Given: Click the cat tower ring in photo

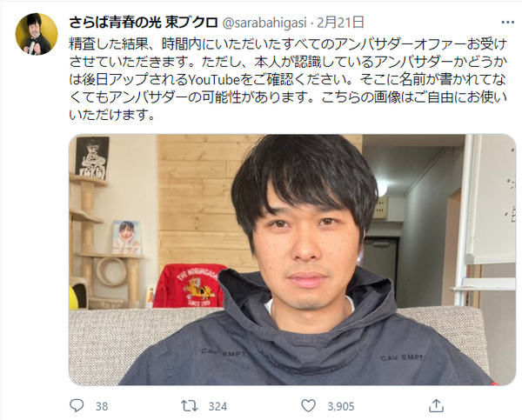Looking at the screenshot, I should [111, 271].
